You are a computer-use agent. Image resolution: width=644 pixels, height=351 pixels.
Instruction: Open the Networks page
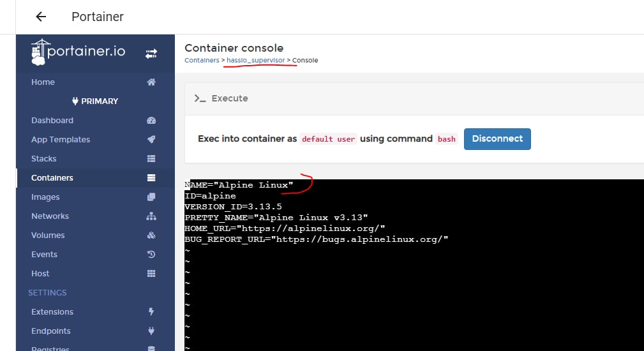(x=50, y=216)
